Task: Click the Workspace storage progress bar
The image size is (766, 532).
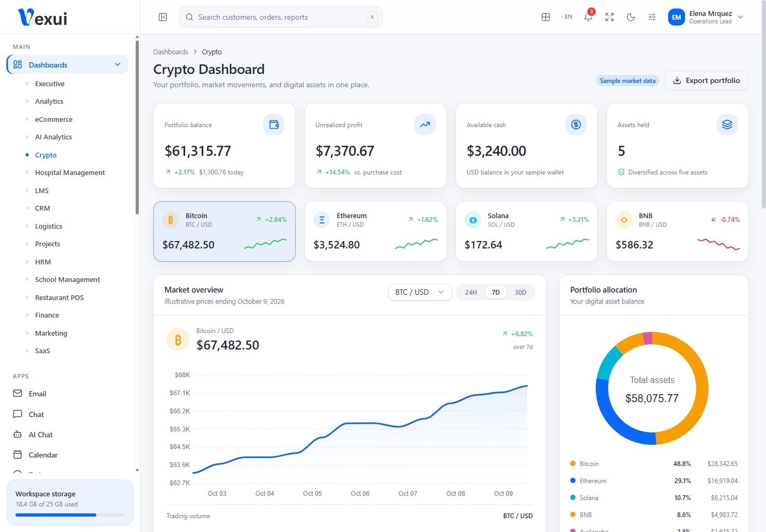Action: tap(70, 515)
